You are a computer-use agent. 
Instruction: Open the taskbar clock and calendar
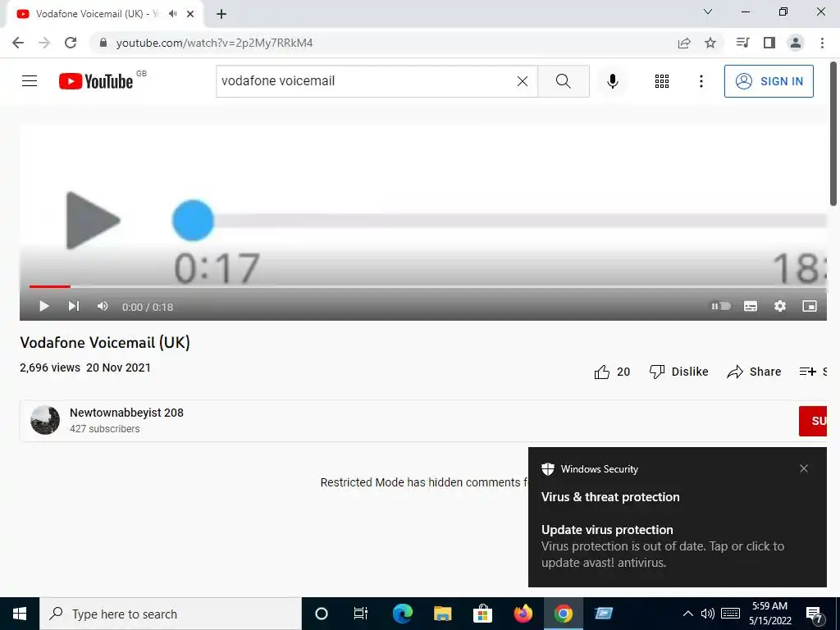[x=769, y=614]
